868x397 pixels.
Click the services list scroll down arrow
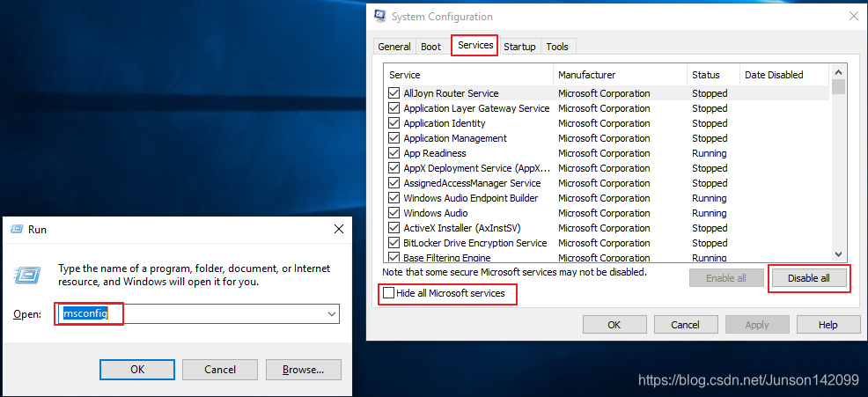(838, 254)
